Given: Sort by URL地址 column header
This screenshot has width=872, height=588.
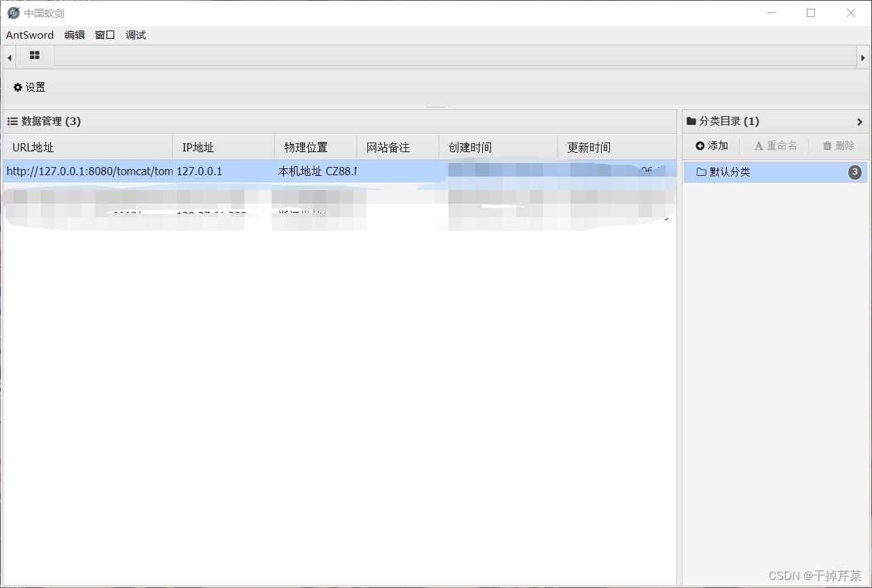Looking at the screenshot, I should [88, 147].
